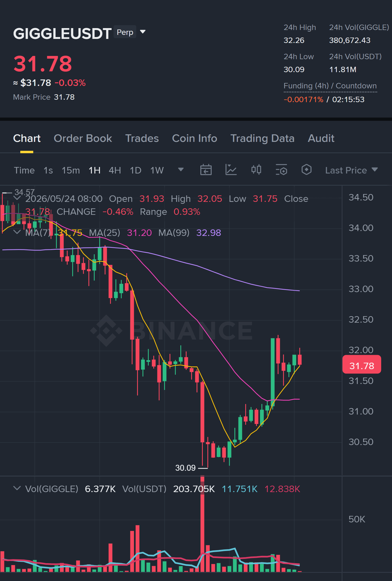This screenshot has height=581, width=392.
Task: Switch chart type with candlestick icon
Action: tap(256, 170)
